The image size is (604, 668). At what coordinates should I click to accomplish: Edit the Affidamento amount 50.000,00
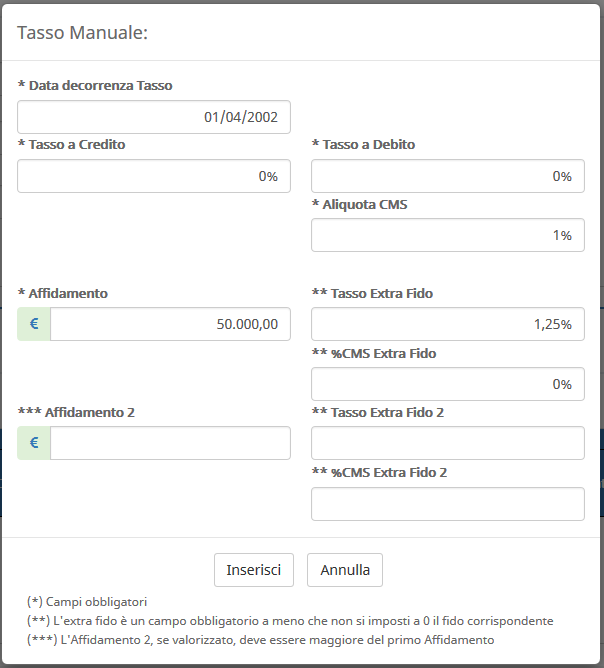click(x=170, y=324)
